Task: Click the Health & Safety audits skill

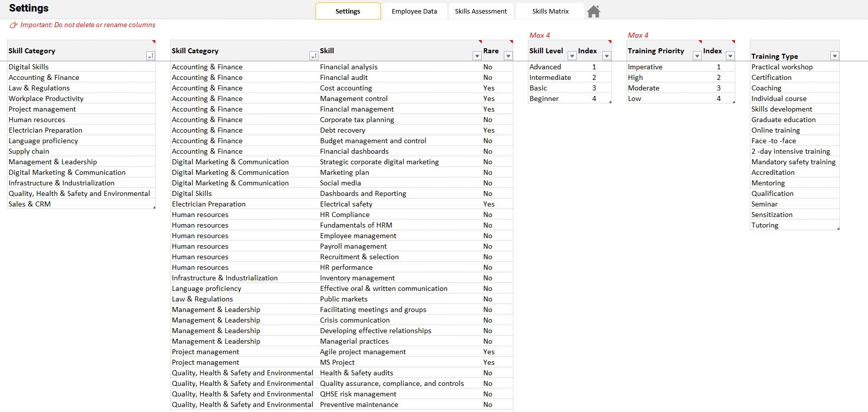Action: (400, 373)
